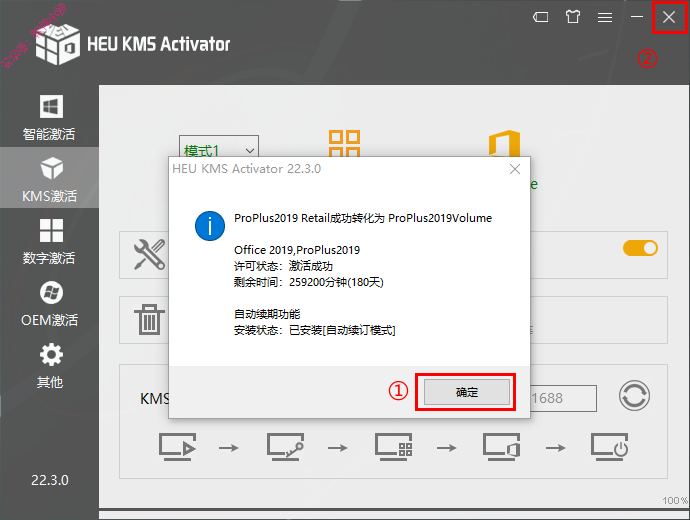Viewport: 690px width, 520px height.
Task: Select the KMS激活 sidebar tab
Action: [x=49, y=178]
